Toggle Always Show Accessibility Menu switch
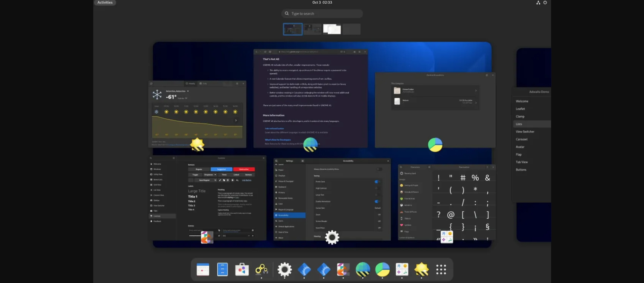This screenshot has height=283, width=644. tap(379, 169)
